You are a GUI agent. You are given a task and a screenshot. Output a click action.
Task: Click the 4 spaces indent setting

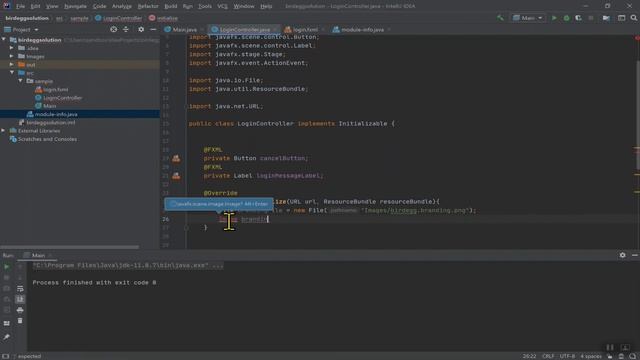pos(591,356)
